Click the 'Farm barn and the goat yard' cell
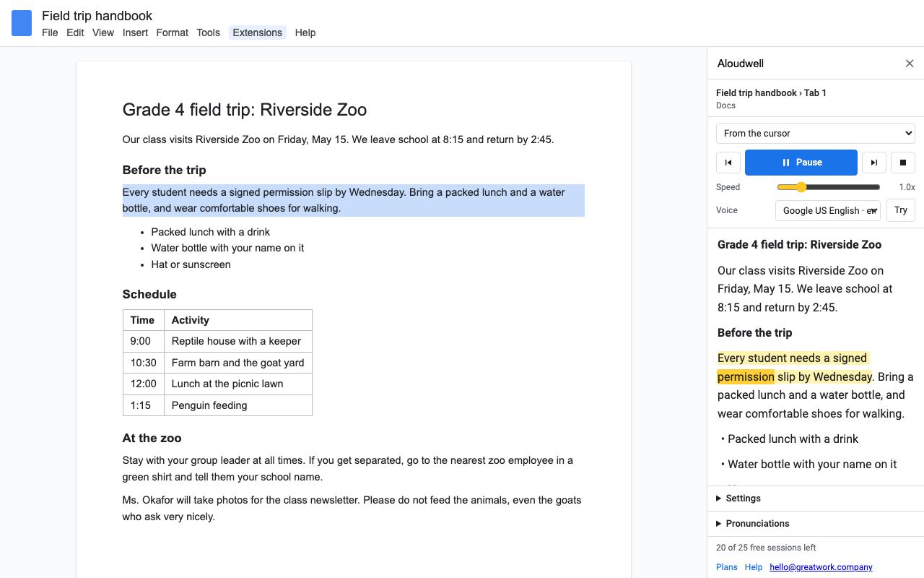 238,363
